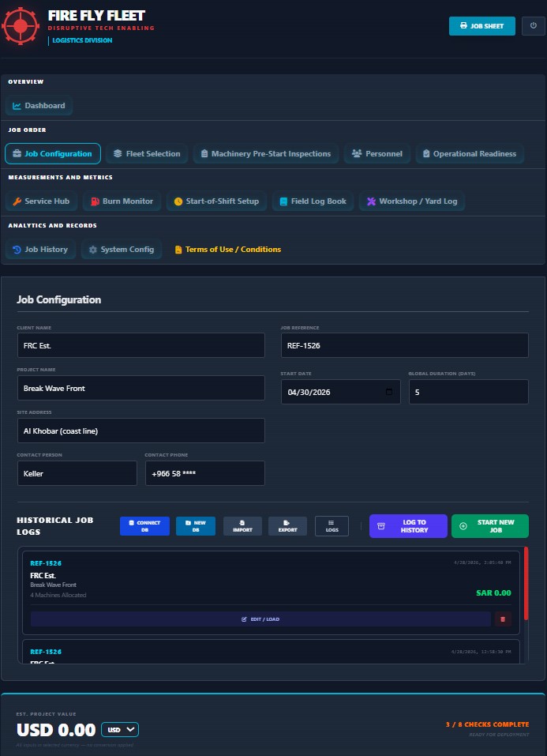
Task: Focus the Project Name field
Action: (x=140, y=388)
